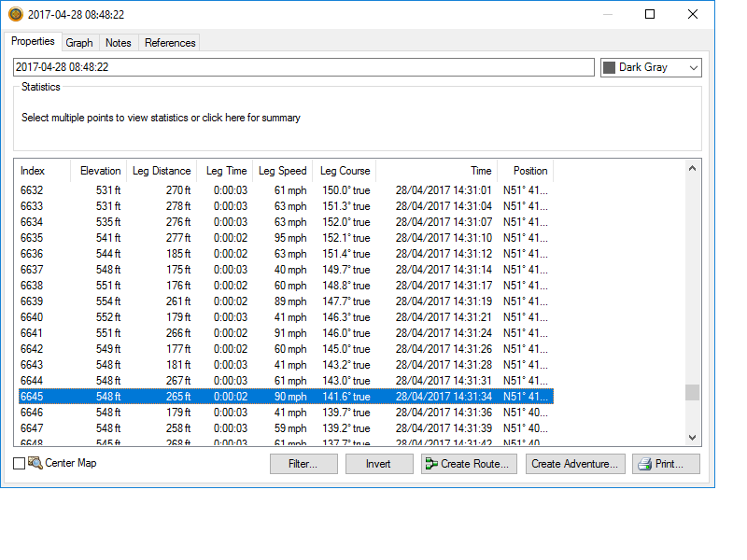Click the app icon in title bar
747x560 pixels.
tap(16, 15)
